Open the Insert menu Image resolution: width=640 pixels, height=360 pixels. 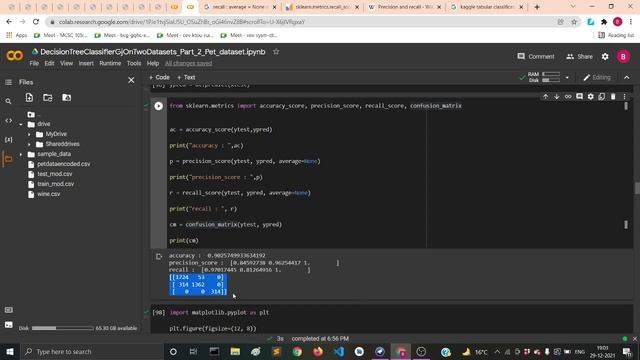[86, 64]
